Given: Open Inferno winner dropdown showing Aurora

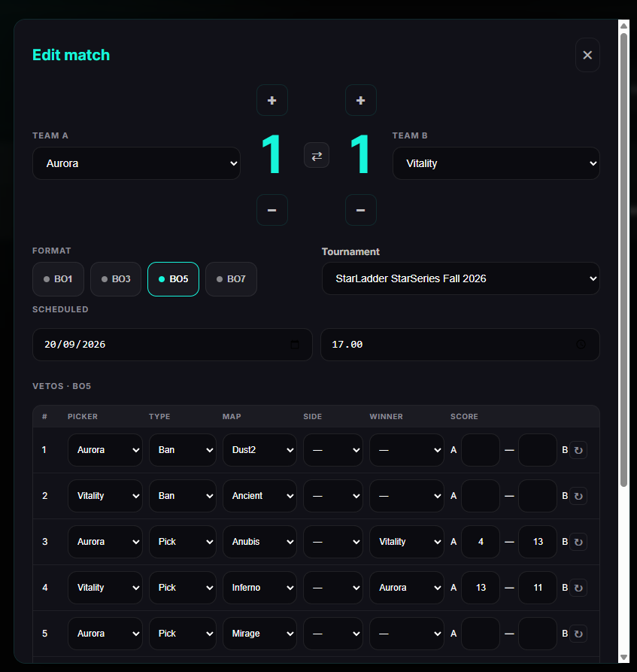Looking at the screenshot, I should 407,588.
